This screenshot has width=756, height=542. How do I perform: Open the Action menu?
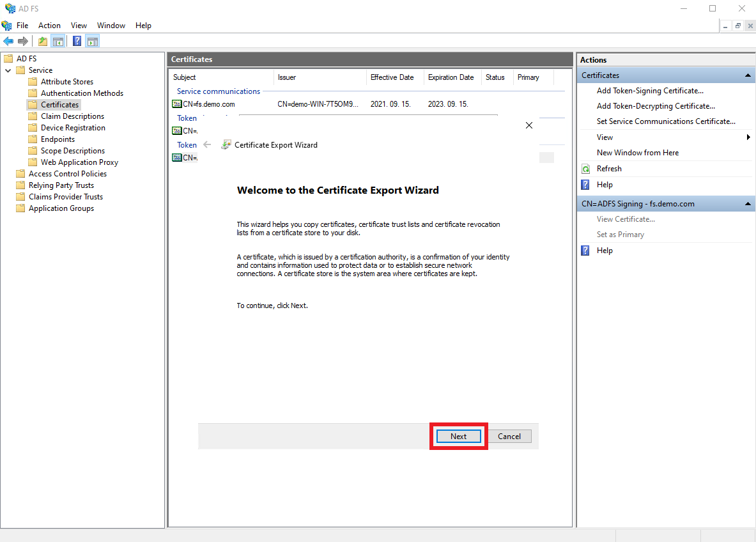[49, 25]
